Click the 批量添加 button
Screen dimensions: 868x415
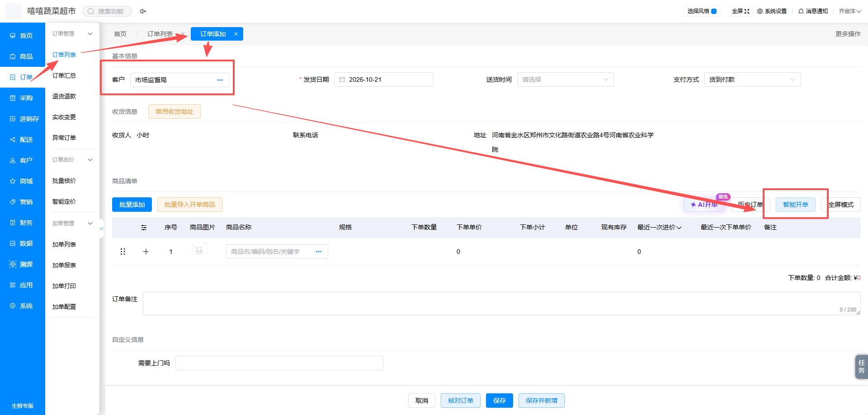132,205
